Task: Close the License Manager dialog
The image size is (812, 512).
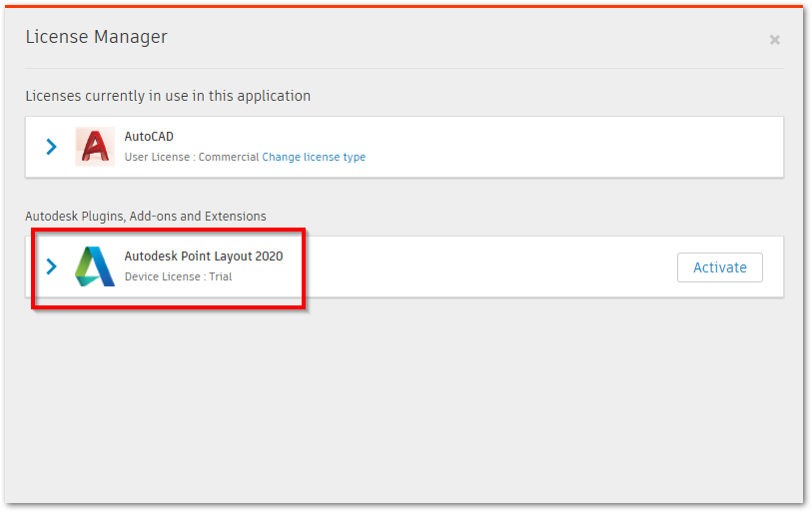Action: pos(774,40)
